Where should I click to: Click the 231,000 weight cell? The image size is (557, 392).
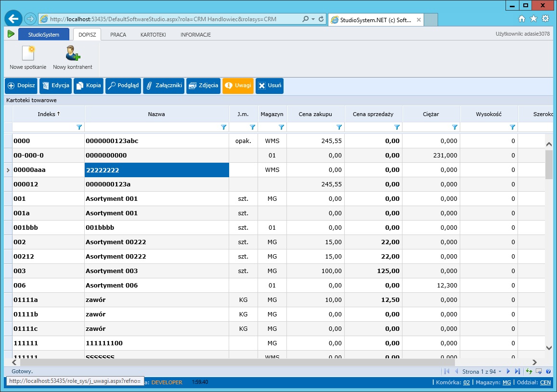(431, 156)
